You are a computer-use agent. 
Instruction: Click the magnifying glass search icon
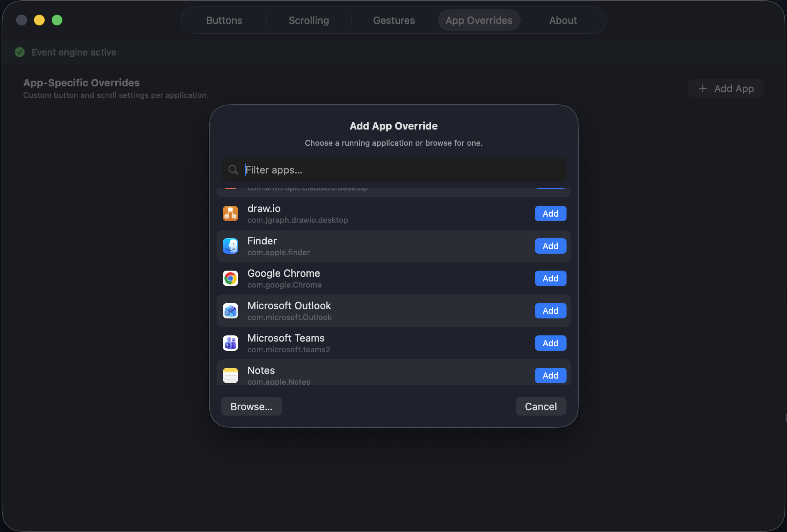233,170
